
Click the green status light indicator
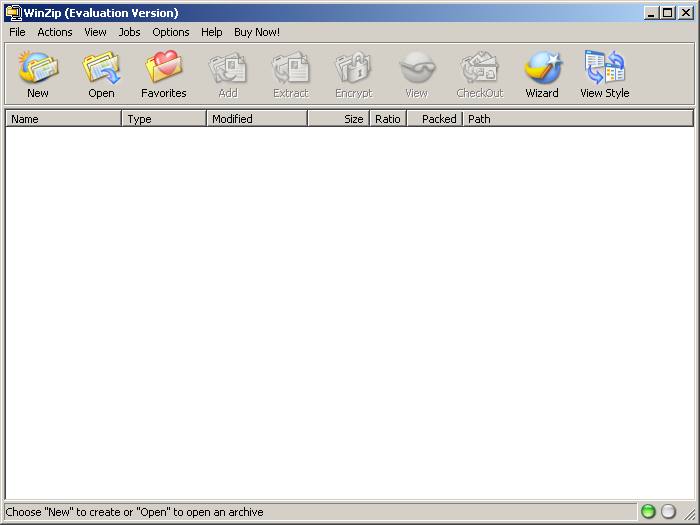point(648,511)
